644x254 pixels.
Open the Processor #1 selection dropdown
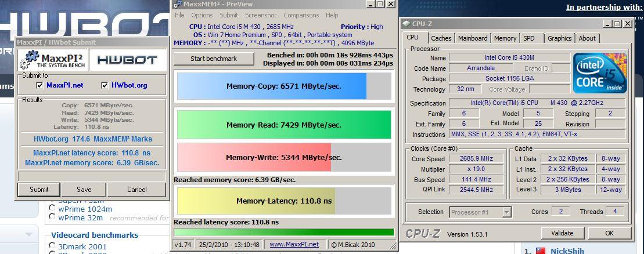(506, 212)
